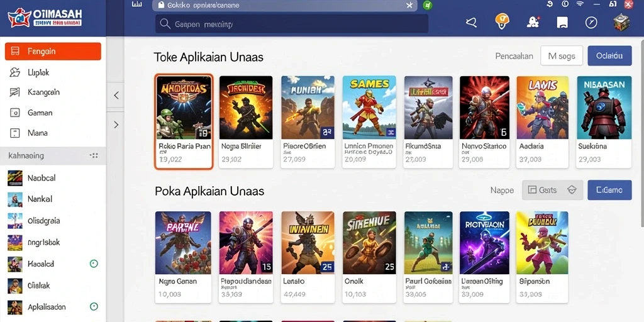644x322 pixels.
Task: Open the user avatar in header
Action: (621, 23)
